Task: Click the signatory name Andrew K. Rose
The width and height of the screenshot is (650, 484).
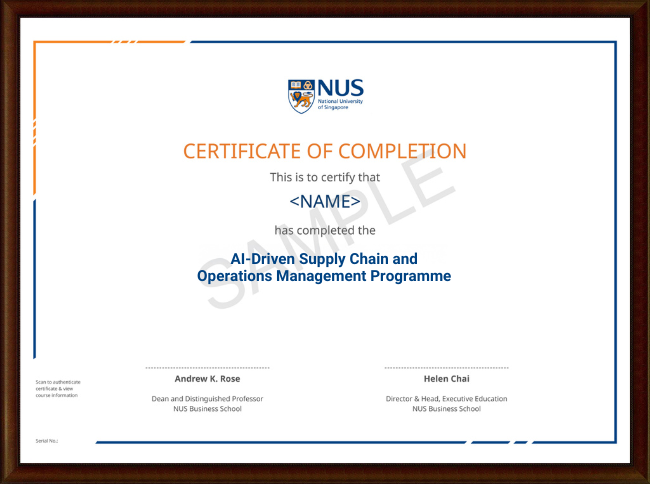Action: coord(207,379)
